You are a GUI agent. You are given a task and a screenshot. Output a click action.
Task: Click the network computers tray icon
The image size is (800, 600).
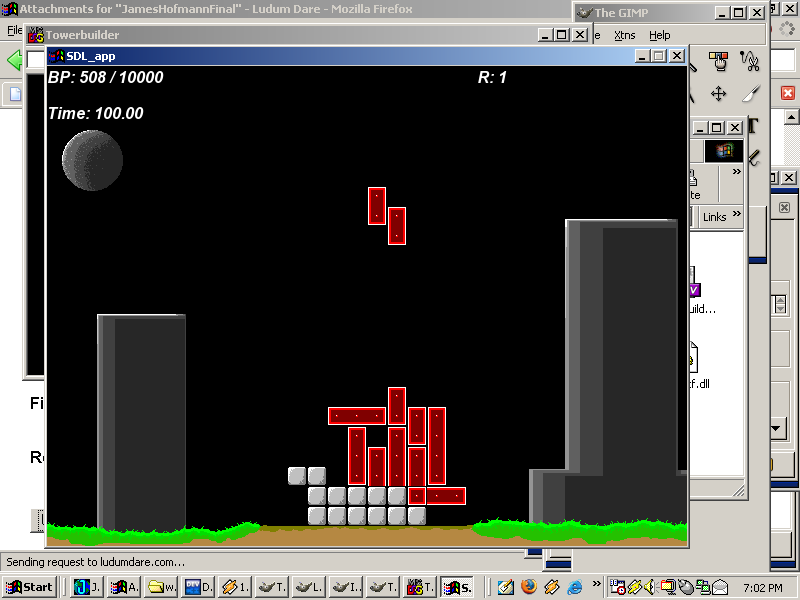pos(703,587)
